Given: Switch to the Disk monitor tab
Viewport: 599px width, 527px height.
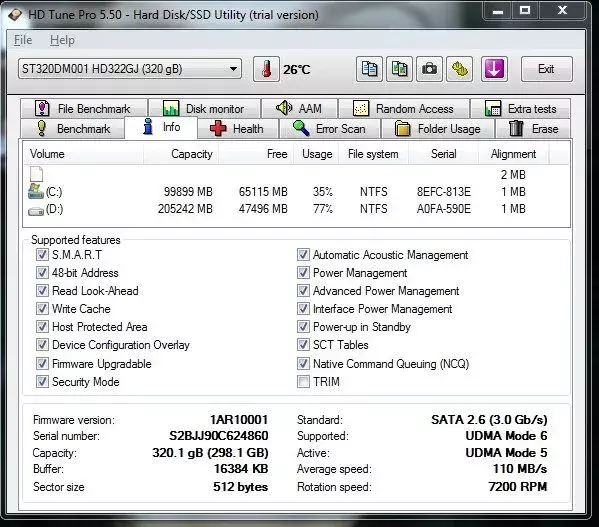Looking at the screenshot, I should pyautogui.click(x=204, y=108).
